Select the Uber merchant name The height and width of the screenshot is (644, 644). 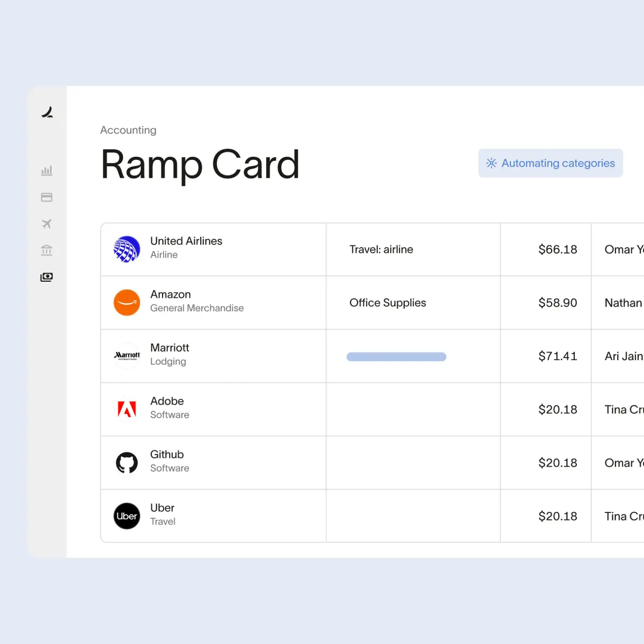click(x=162, y=508)
